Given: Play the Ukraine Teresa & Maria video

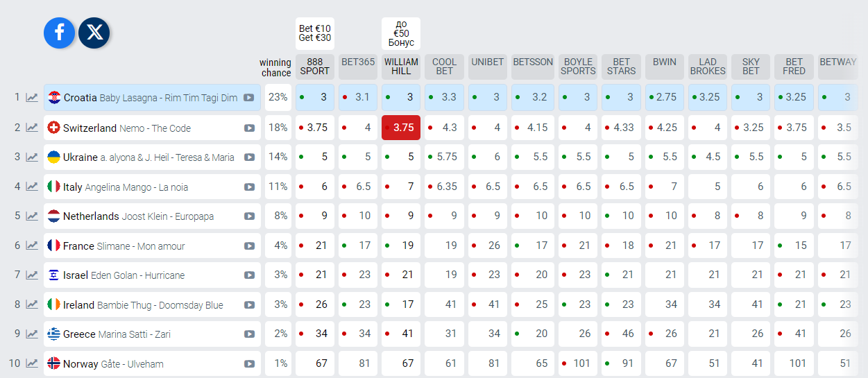Looking at the screenshot, I should click(249, 157).
